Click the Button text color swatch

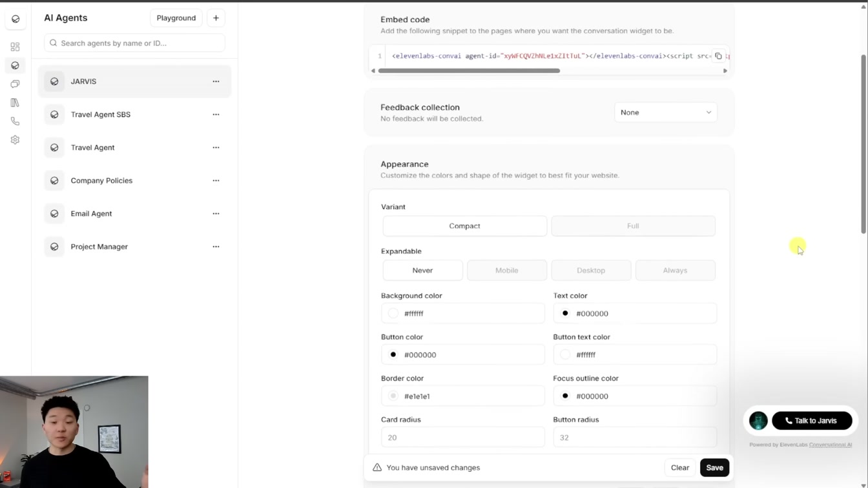click(565, 355)
